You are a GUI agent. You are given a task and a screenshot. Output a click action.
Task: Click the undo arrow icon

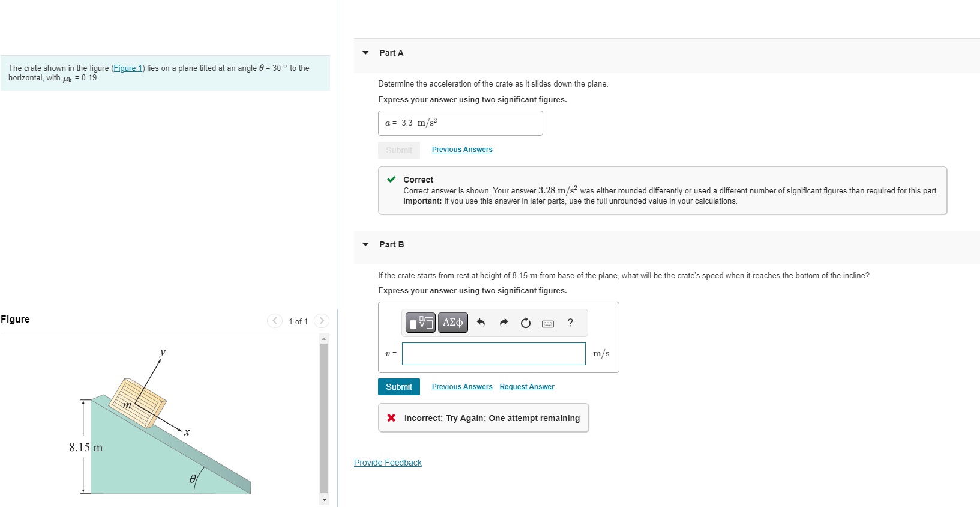[x=481, y=323]
